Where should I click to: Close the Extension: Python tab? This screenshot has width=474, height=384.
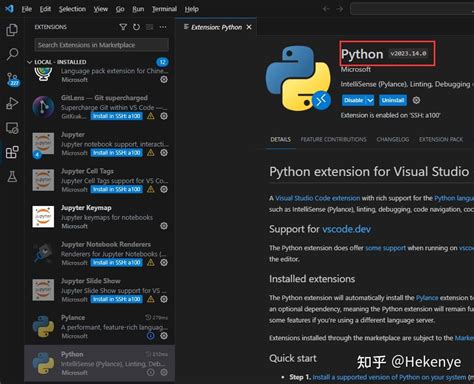point(249,27)
